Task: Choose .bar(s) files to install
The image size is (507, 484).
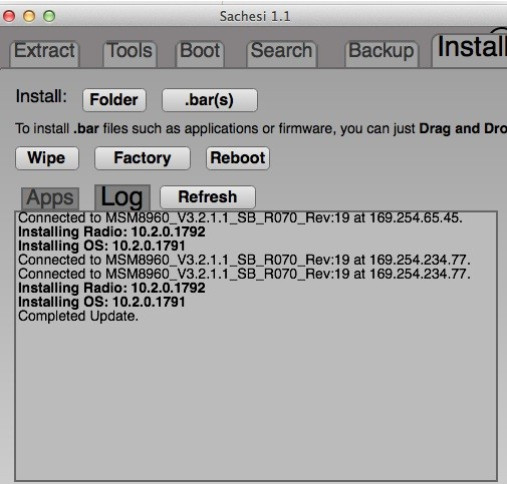Action: click(x=209, y=100)
